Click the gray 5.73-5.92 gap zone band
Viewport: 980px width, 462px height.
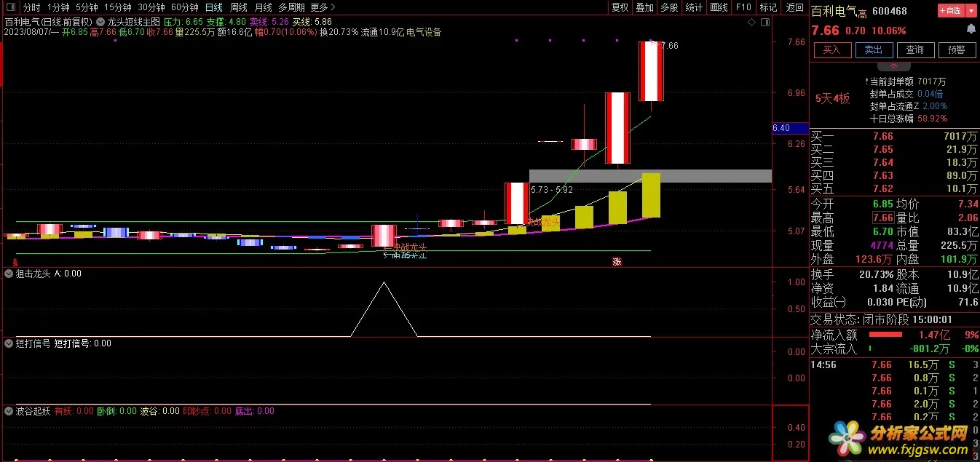(650, 176)
